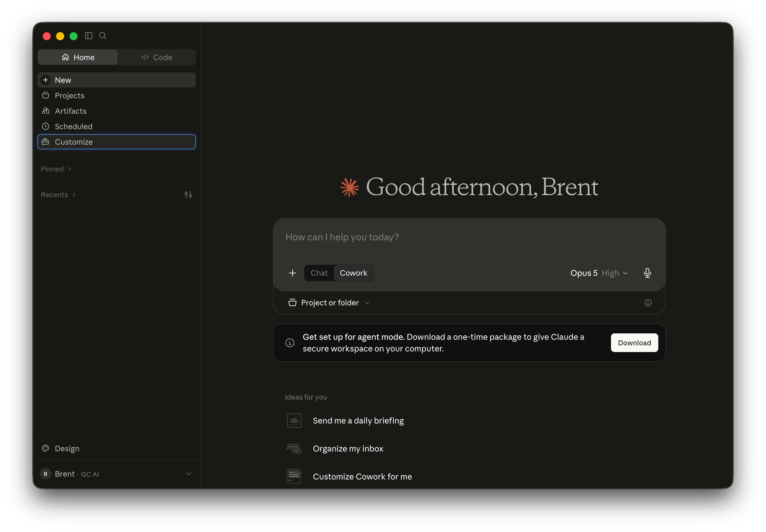Click the Good afternoon, Brent greeting
This screenshot has height=532, width=766.
pos(482,187)
